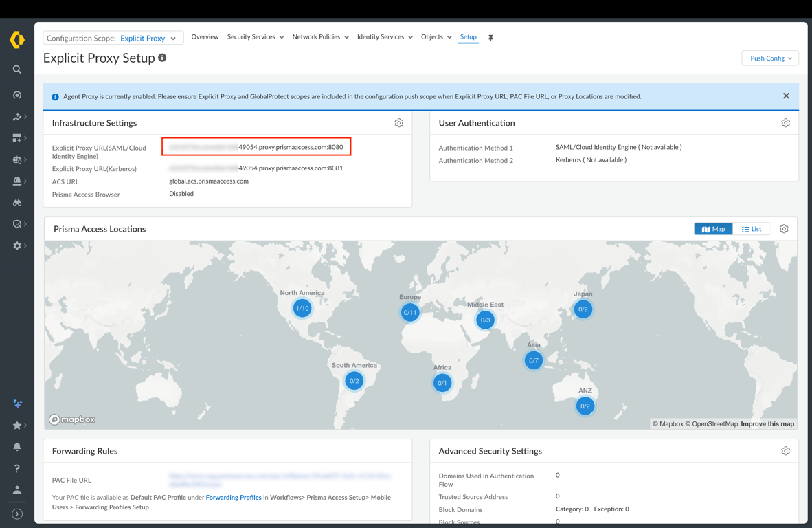This screenshot has width=812, height=528.
Task: Open Push Config dropdown
Action: coord(770,58)
